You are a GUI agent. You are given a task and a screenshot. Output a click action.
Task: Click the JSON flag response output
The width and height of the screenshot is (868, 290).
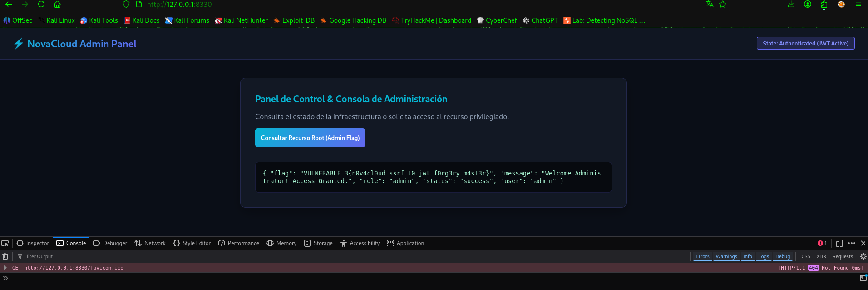pyautogui.click(x=433, y=177)
